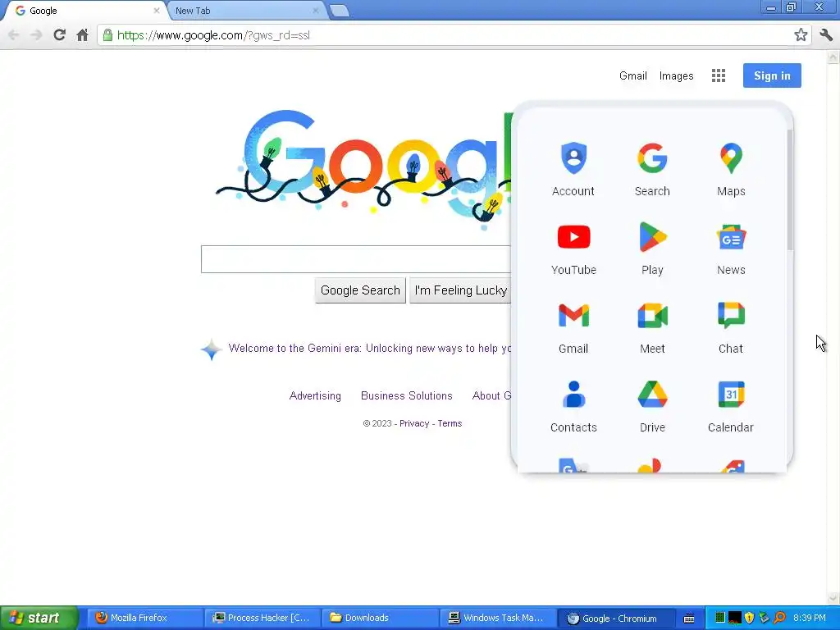This screenshot has height=630, width=840.
Task: Switch to the New Tab tab
Action: pos(244,11)
